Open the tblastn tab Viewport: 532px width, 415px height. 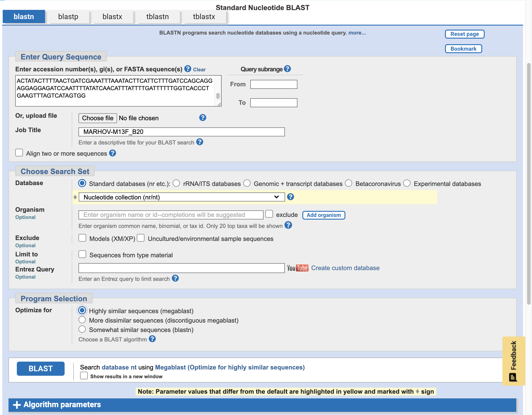click(158, 17)
